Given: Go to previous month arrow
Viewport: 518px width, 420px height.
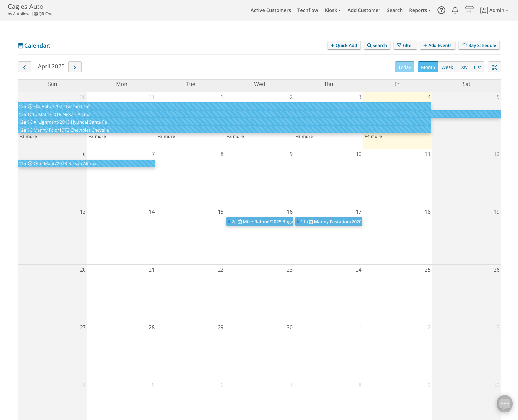Looking at the screenshot, I should click(x=24, y=67).
